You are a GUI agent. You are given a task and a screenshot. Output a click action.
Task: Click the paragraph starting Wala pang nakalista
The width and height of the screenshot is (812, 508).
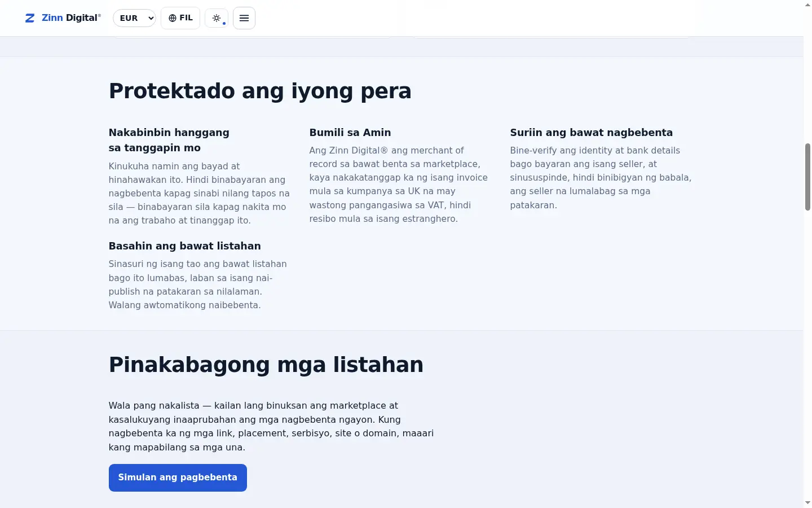[x=271, y=426]
